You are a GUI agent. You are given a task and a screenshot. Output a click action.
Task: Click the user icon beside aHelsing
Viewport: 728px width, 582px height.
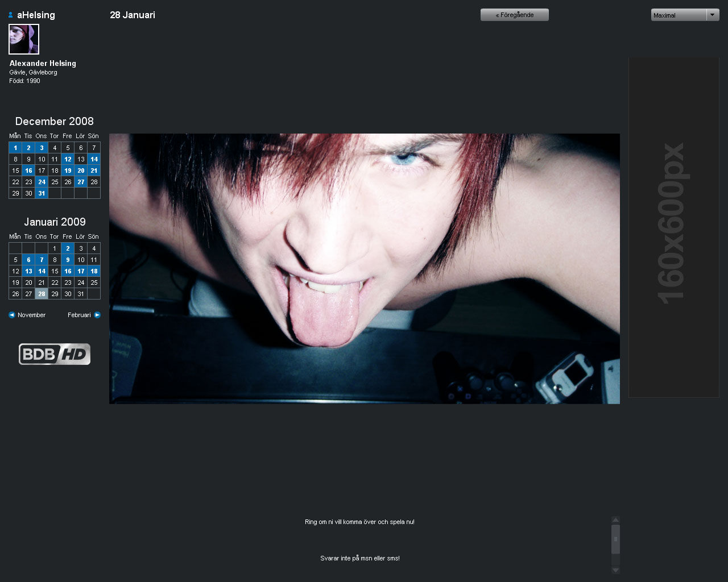pyautogui.click(x=11, y=15)
